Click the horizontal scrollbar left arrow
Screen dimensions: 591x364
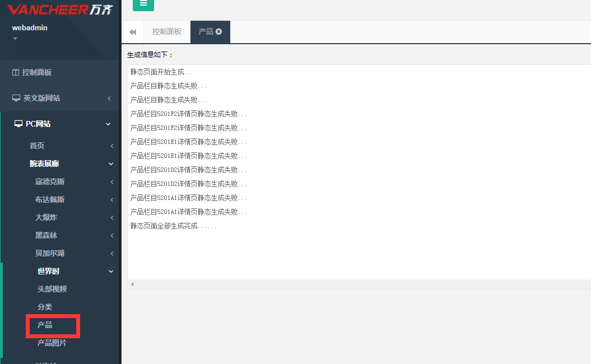click(x=132, y=284)
